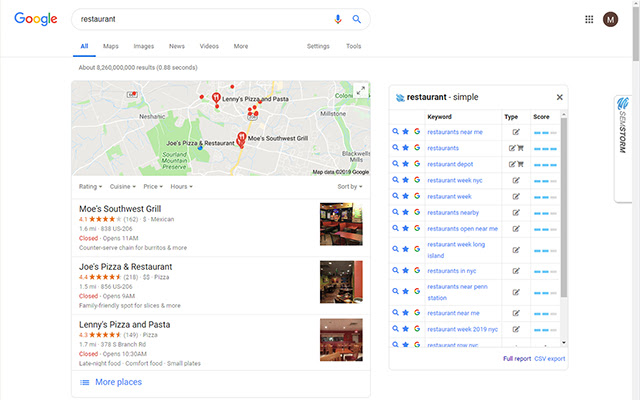Star the restaurant week long island keyword
Screen dimensions: 640x400
405,249
